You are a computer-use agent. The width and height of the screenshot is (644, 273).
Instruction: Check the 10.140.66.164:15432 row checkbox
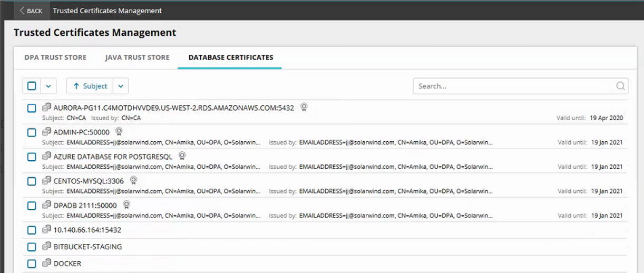pyautogui.click(x=32, y=230)
